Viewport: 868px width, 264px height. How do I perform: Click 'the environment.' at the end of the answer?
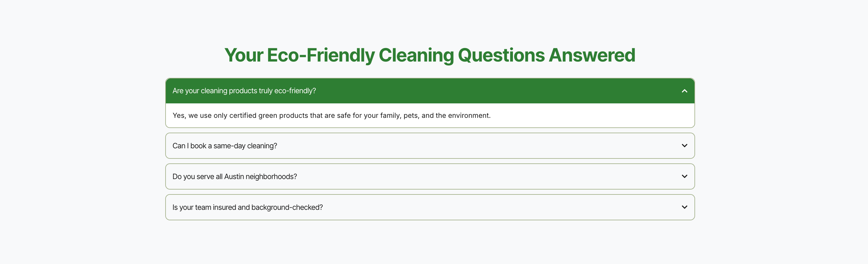point(463,115)
